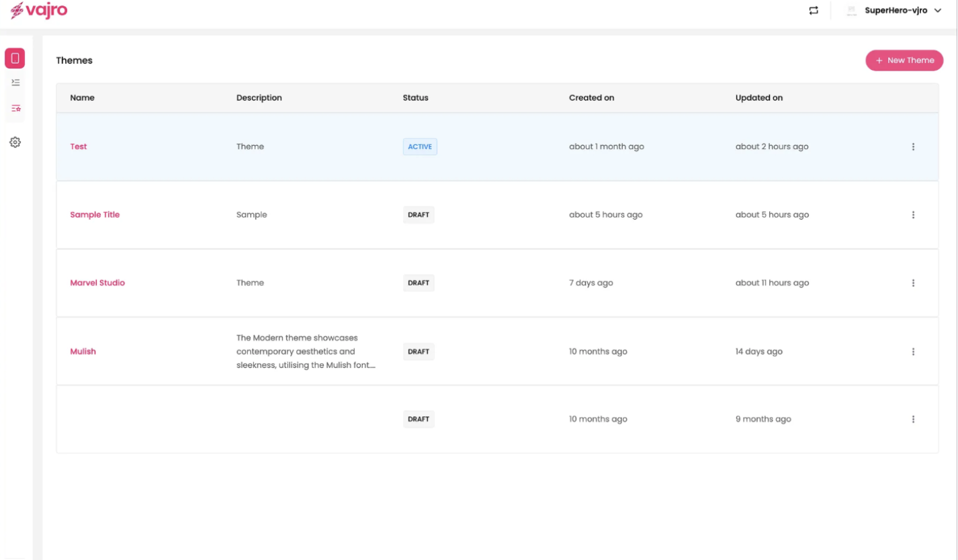Click the SuperHero-vjro store avatar thumbnail
Viewport: 958px width, 560px height.
[852, 11]
